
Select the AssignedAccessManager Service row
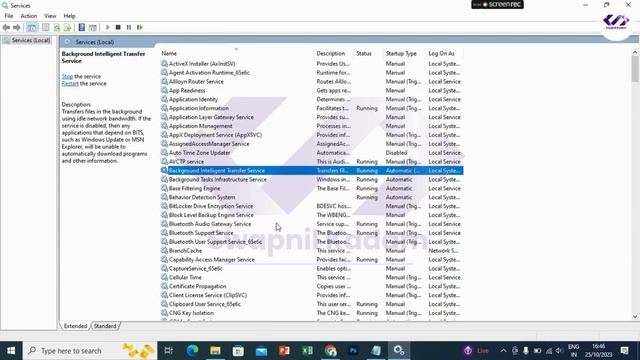point(311,144)
